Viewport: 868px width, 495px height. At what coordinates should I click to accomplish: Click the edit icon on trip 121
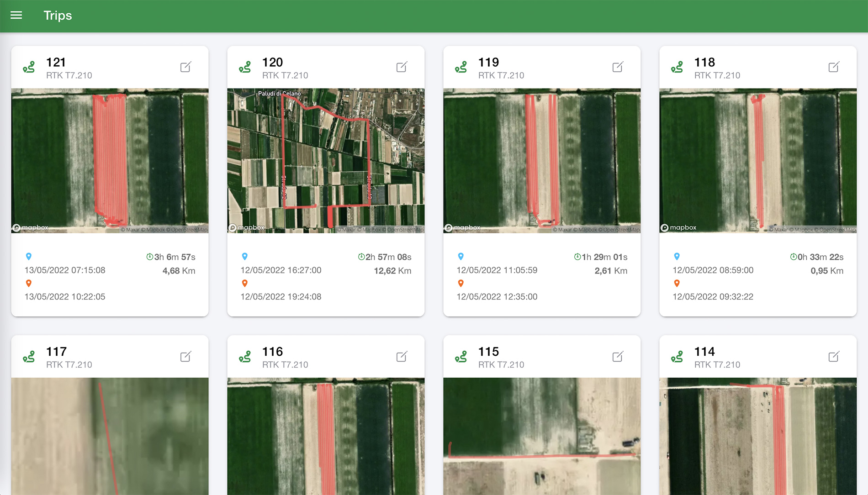185,67
